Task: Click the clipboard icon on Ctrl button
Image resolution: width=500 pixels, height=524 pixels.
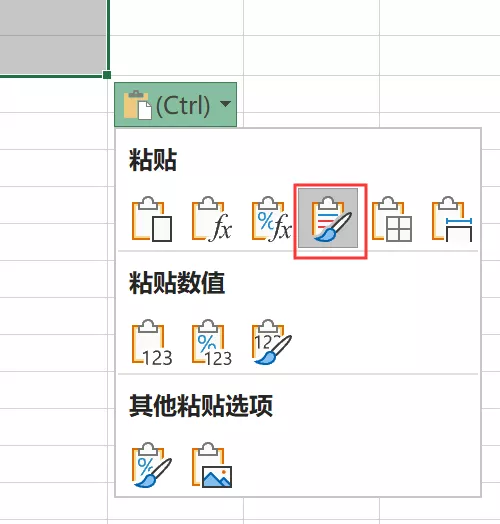Action: pyautogui.click(x=137, y=105)
